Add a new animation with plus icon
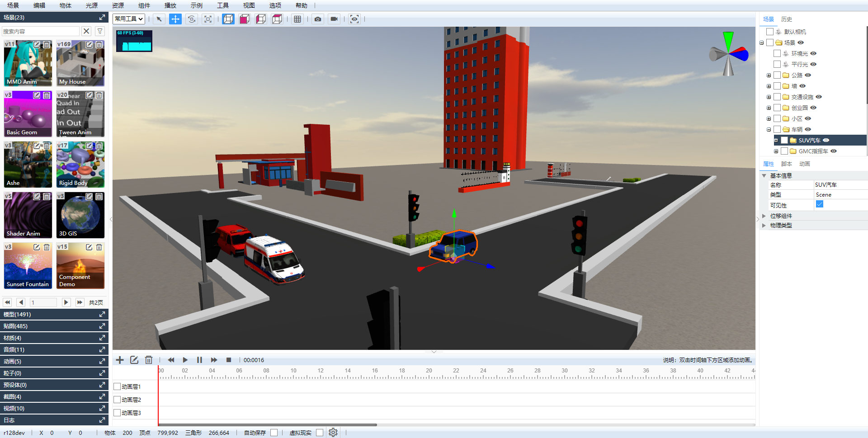The height and width of the screenshot is (438, 868). click(x=120, y=360)
